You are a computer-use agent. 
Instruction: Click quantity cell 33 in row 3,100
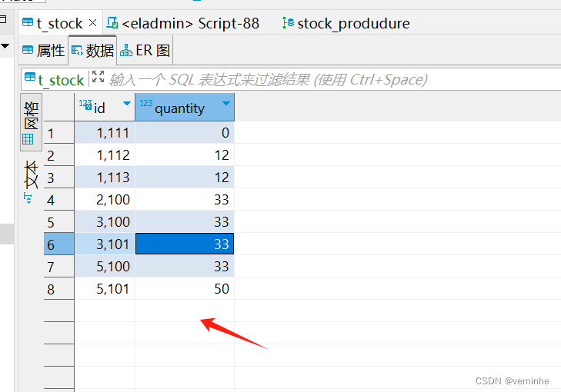click(x=185, y=222)
